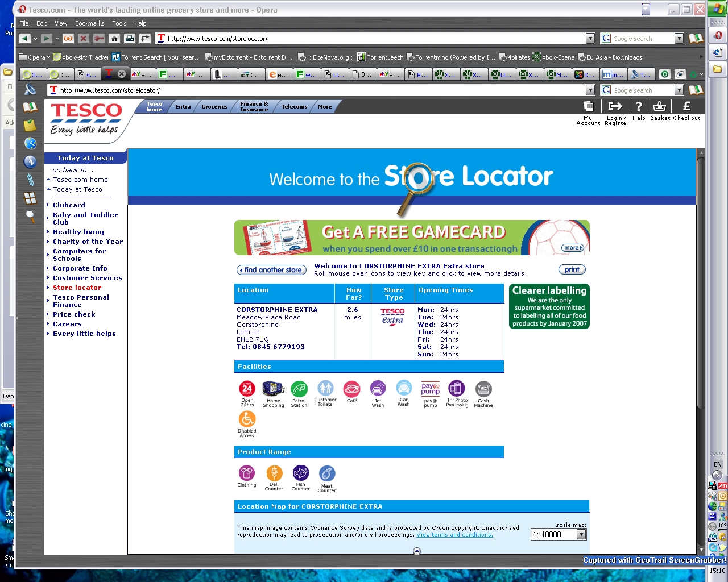The width and height of the screenshot is (728, 582).
Task: Open the Tools menu
Action: tap(119, 23)
